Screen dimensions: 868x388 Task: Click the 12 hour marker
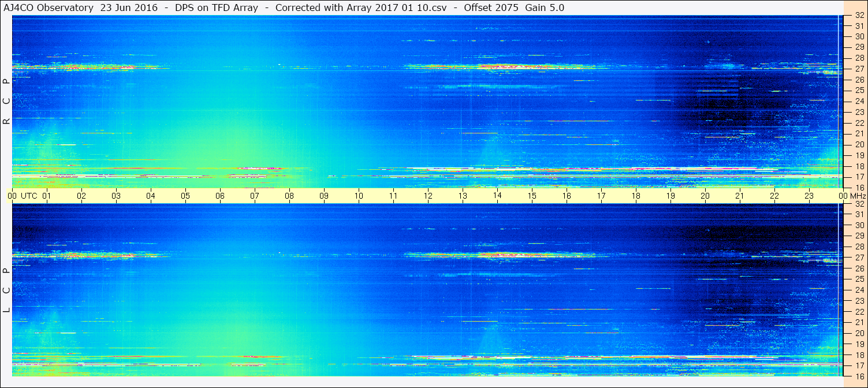pos(428,196)
